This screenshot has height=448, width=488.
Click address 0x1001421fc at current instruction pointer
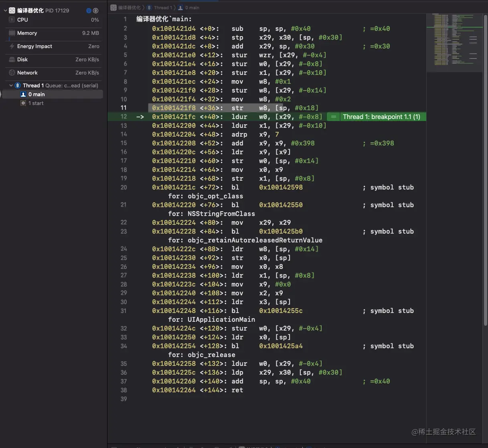[174, 117]
